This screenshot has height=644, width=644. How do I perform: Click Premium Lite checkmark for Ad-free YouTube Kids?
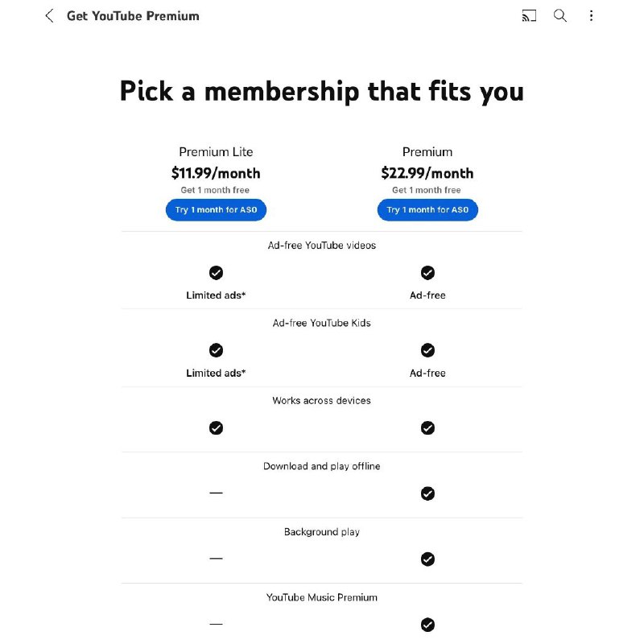(x=216, y=350)
